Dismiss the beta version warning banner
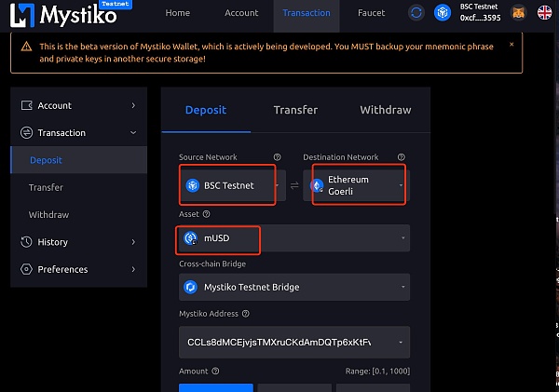 pyautogui.click(x=511, y=44)
